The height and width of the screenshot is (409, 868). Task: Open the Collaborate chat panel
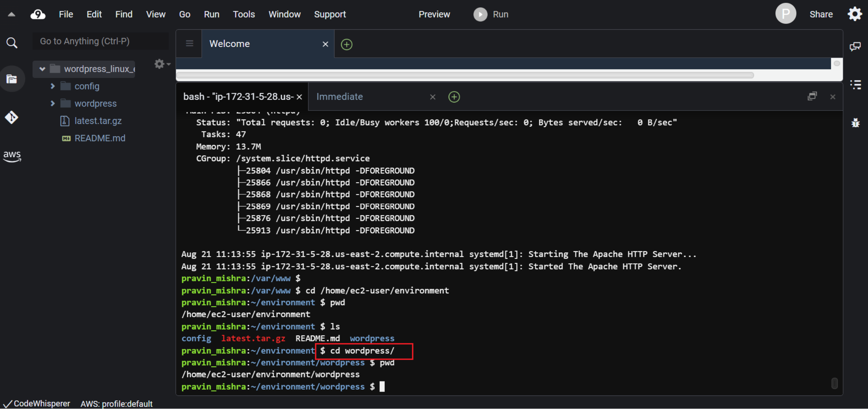(x=855, y=46)
